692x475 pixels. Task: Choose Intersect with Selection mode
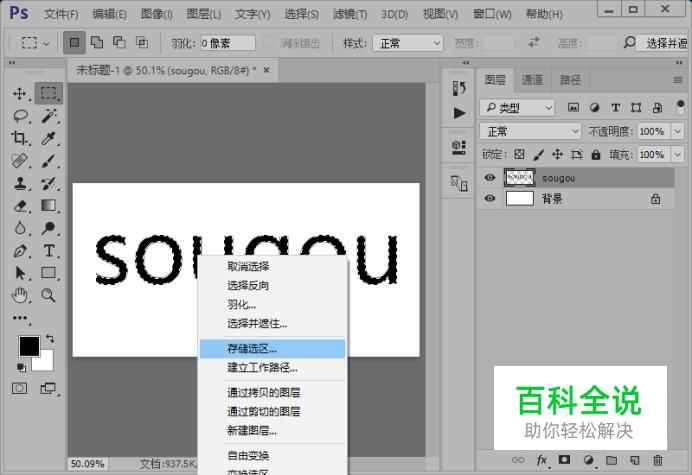pyautogui.click(x=142, y=42)
